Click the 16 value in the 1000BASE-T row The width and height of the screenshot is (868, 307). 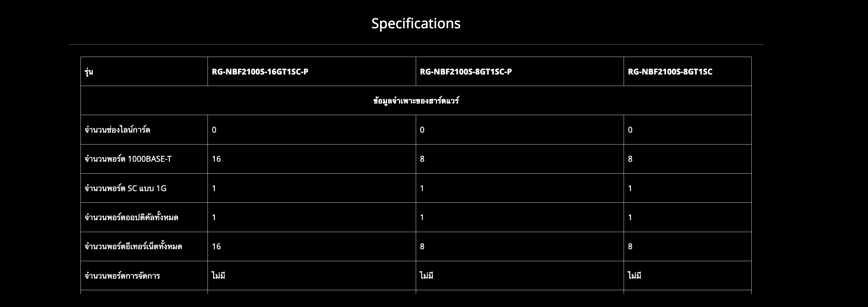point(216,159)
